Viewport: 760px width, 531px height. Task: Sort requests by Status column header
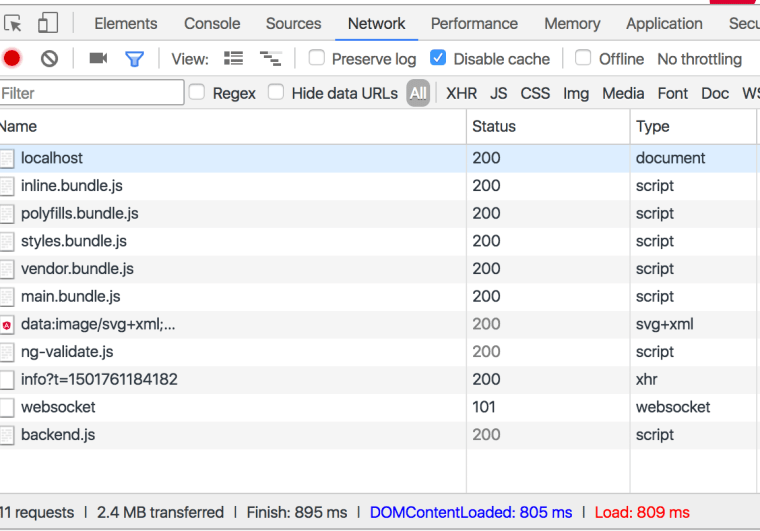(x=494, y=126)
